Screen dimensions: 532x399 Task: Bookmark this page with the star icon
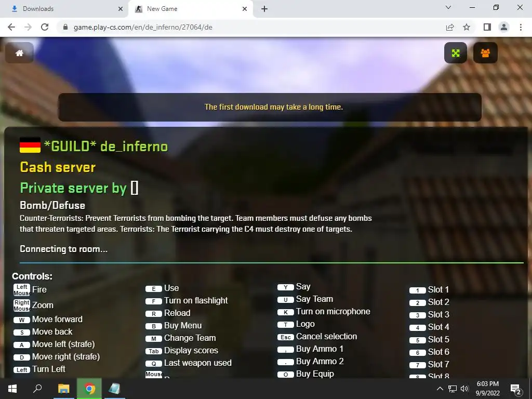[467, 27]
